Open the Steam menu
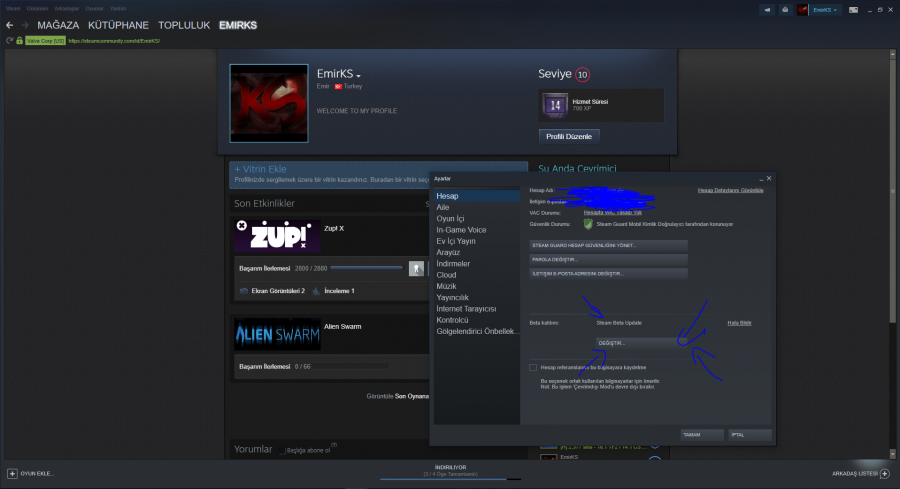900x489 pixels. (x=13, y=9)
